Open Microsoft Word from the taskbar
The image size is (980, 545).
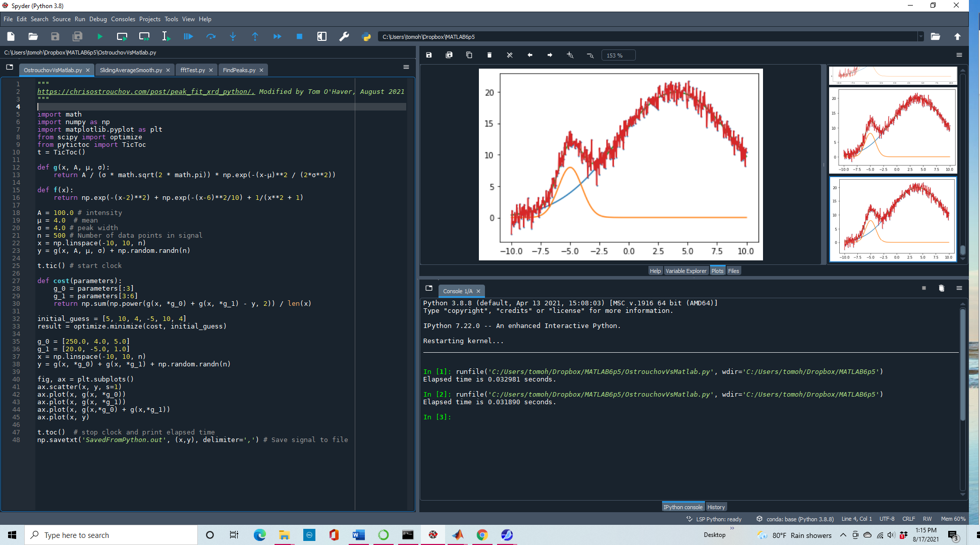pos(358,535)
